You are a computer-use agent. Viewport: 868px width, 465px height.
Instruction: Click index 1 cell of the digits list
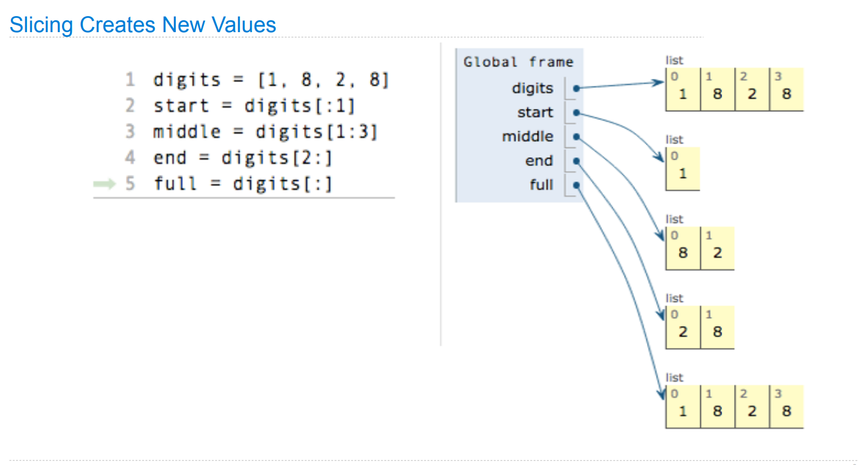717,89
